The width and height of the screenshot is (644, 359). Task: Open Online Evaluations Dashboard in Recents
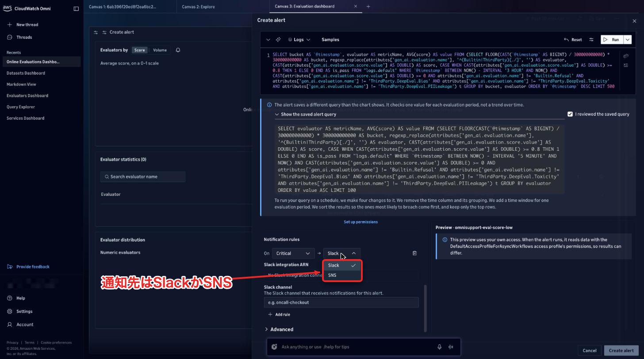point(42,62)
